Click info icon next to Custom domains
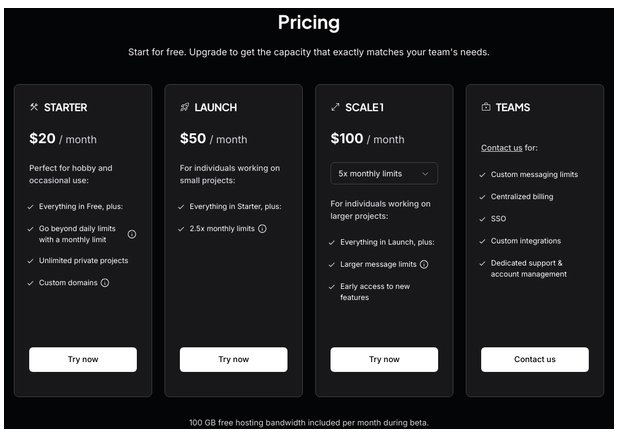Viewport: 618px width, 438px height. coord(105,283)
